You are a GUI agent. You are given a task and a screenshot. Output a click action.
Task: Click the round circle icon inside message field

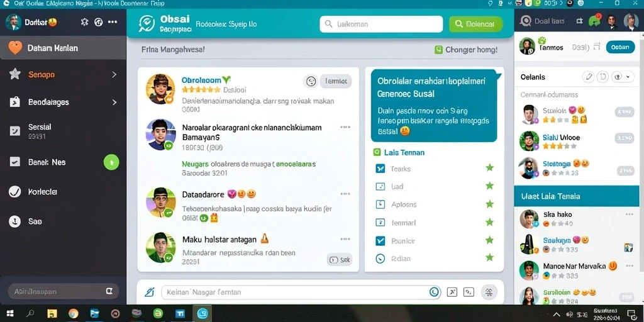[x=434, y=292]
